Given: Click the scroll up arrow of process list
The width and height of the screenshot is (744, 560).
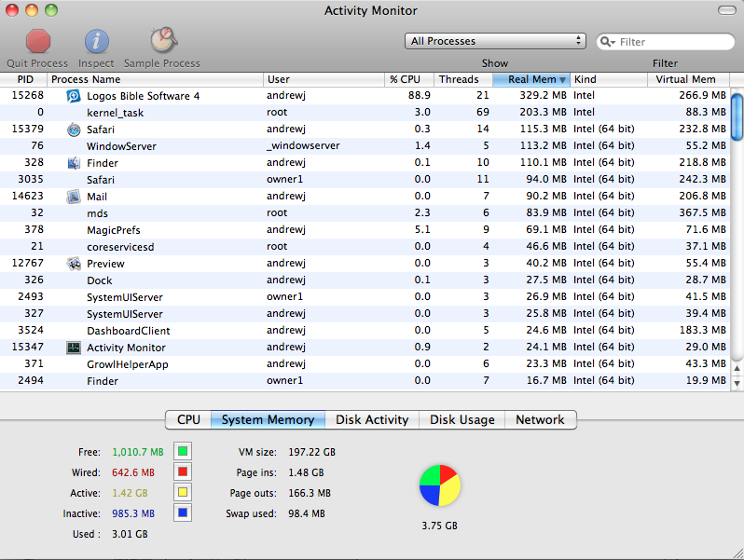Looking at the screenshot, I should pyautogui.click(x=737, y=367).
